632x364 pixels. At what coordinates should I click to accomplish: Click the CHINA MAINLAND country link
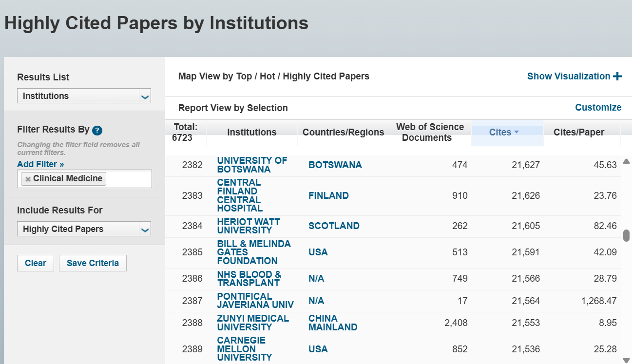click(333, 323)
